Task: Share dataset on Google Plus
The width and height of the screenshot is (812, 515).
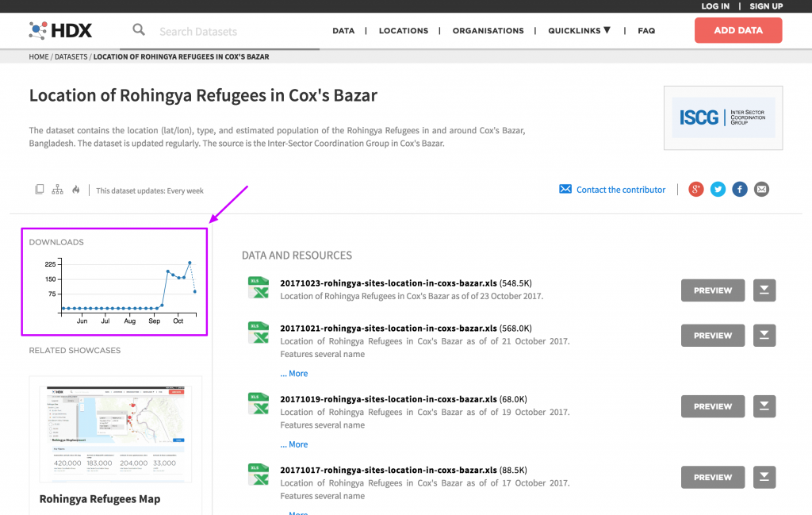Action: click(696, 189)
